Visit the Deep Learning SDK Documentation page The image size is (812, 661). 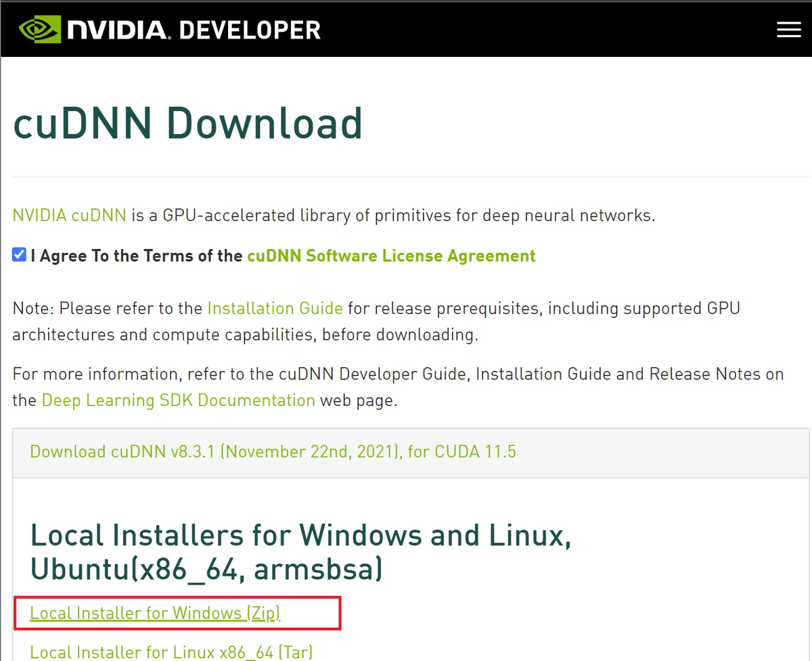click(x=179, y=400)
